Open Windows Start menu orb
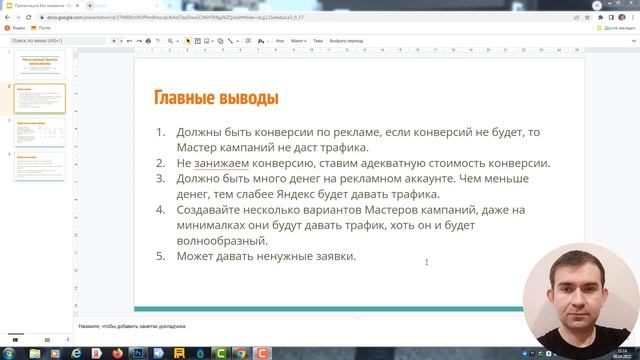 tap(9, 353)
